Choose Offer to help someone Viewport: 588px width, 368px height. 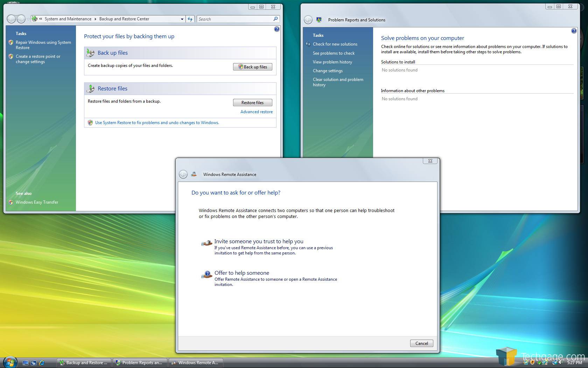pyautogui.click(x=242, y=273)
